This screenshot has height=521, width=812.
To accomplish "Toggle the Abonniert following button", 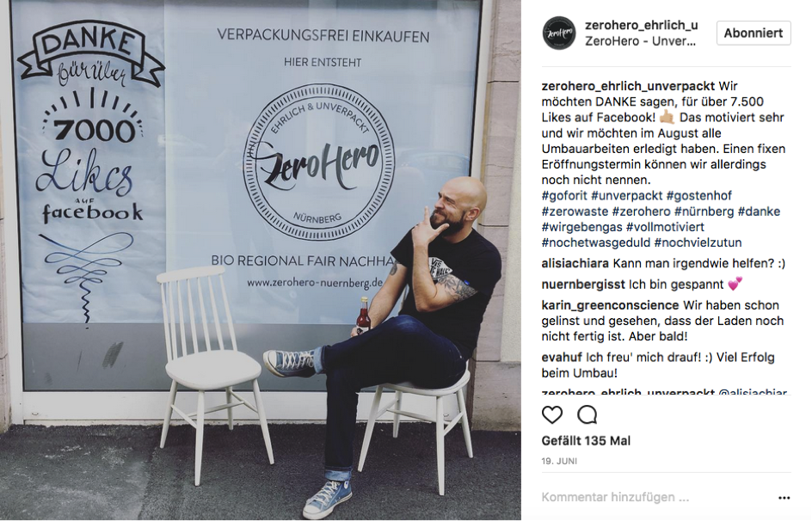I will (754, 34).
